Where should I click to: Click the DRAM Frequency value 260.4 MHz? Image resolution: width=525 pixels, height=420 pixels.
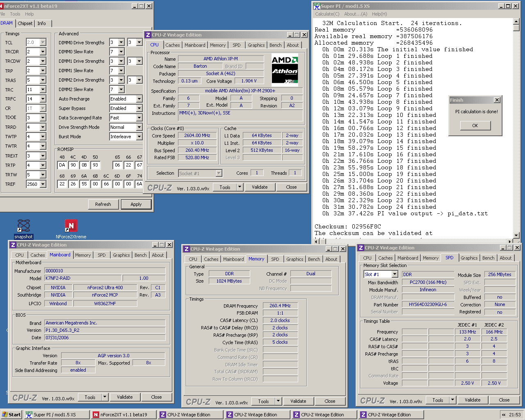(x=280, y=306)
